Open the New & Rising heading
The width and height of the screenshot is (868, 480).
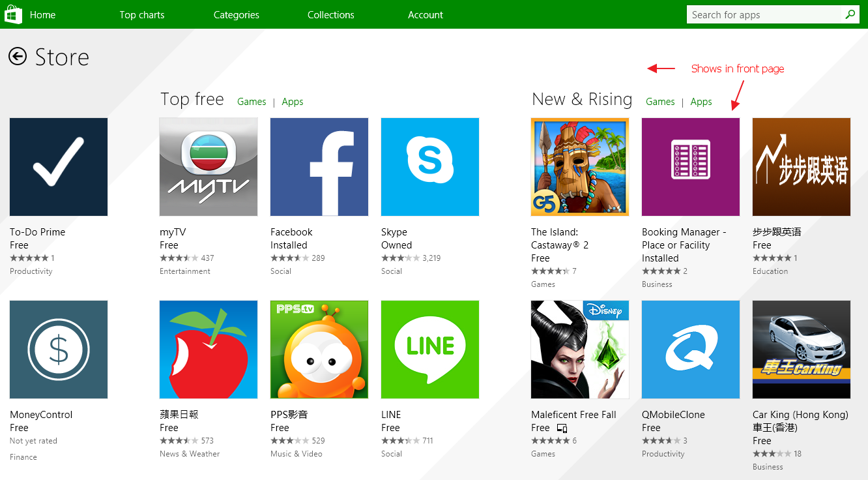tap(582, 99)
